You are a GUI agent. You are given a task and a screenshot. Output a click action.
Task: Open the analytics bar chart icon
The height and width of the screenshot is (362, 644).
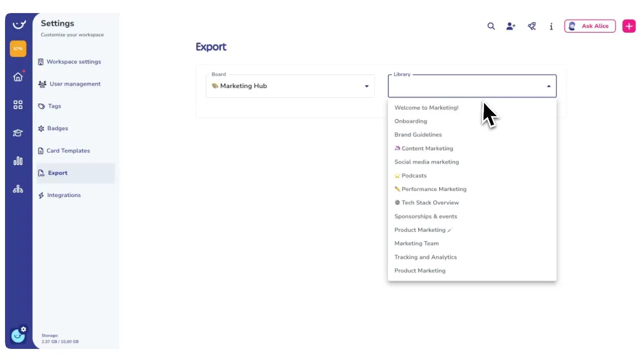[18, 161]
